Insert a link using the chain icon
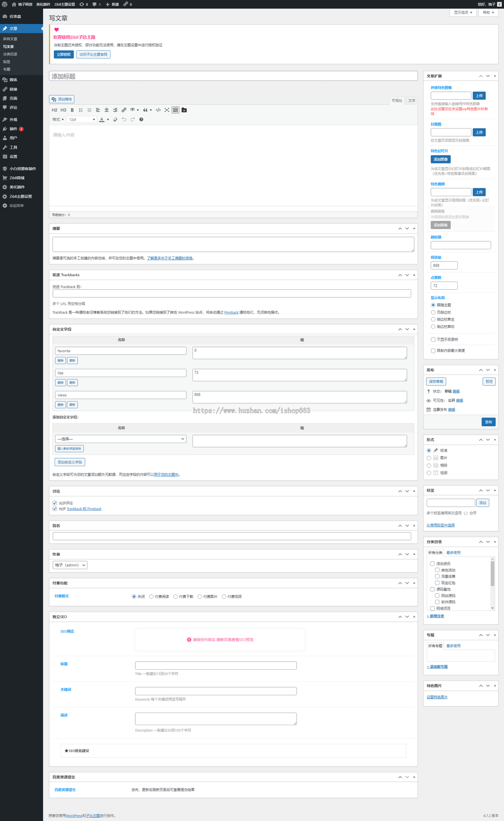The image size is (504, 821). (124, 110)
